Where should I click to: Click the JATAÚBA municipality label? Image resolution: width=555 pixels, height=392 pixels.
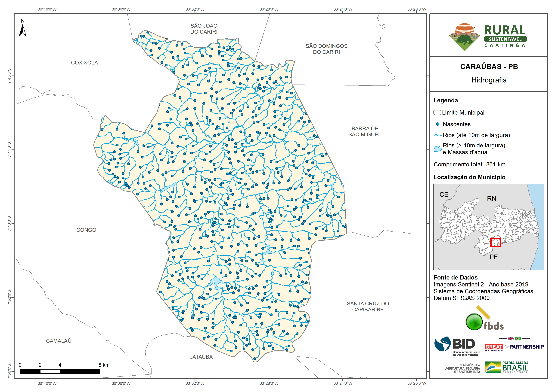pyautogui.click(x=201, y=357)
